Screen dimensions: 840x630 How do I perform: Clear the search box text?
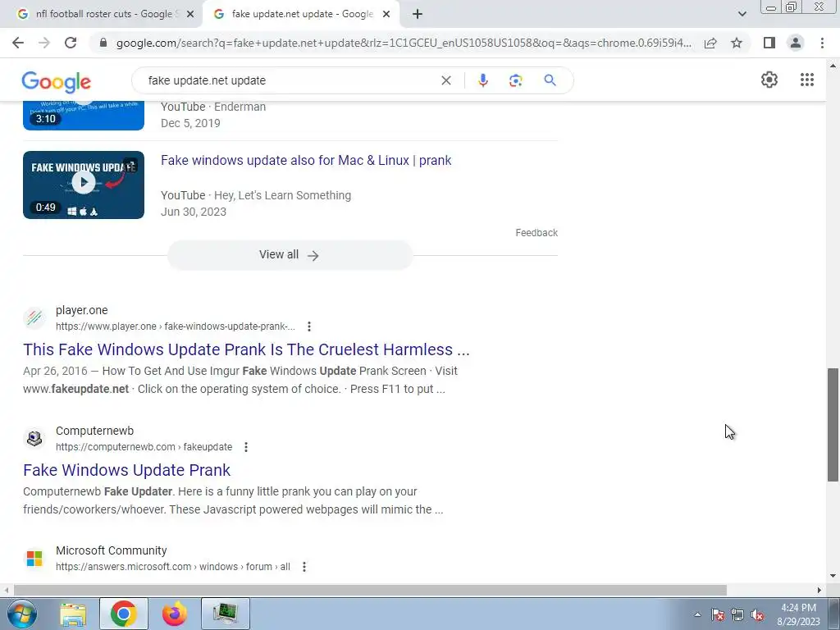[445, 80]
